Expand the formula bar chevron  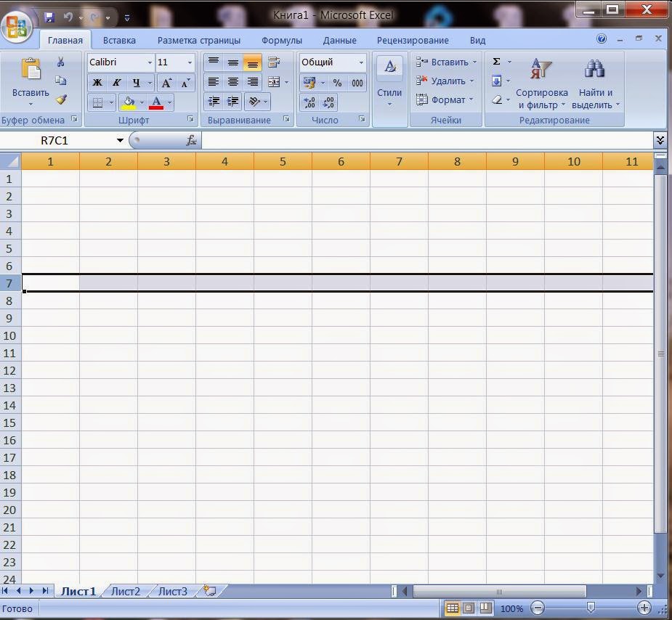pos(660,140)
